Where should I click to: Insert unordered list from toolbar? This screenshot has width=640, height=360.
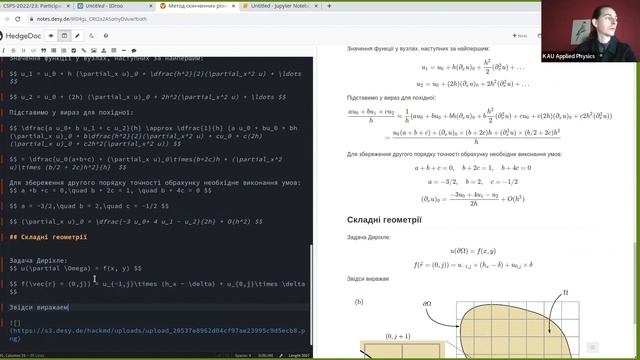pos(53,51)
